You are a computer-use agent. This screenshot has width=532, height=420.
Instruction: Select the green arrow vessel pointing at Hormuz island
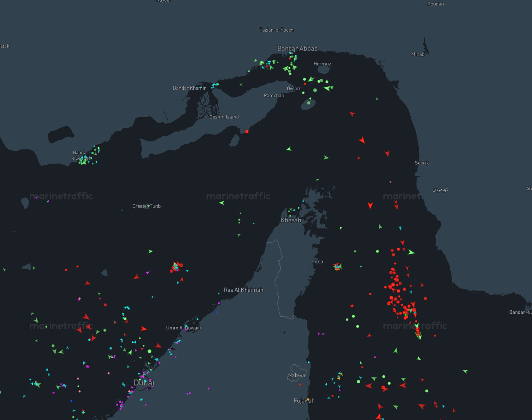point(327,88)
